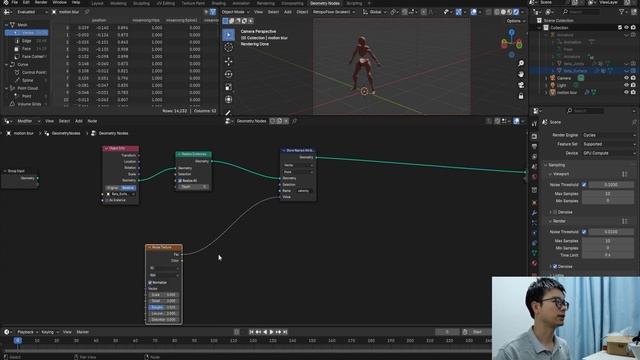Enable the Viewport Denoise checkbox
640x360 pixels.
tap(555, 212)
